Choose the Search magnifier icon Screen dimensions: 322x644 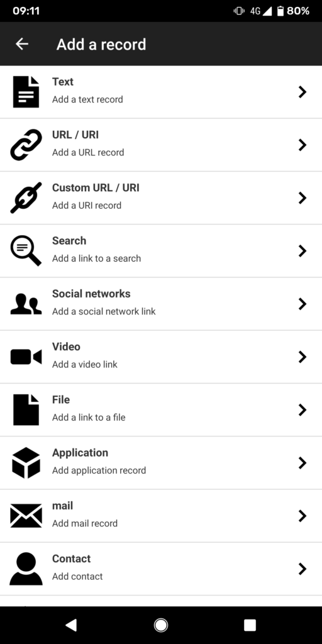click(26, 250)
